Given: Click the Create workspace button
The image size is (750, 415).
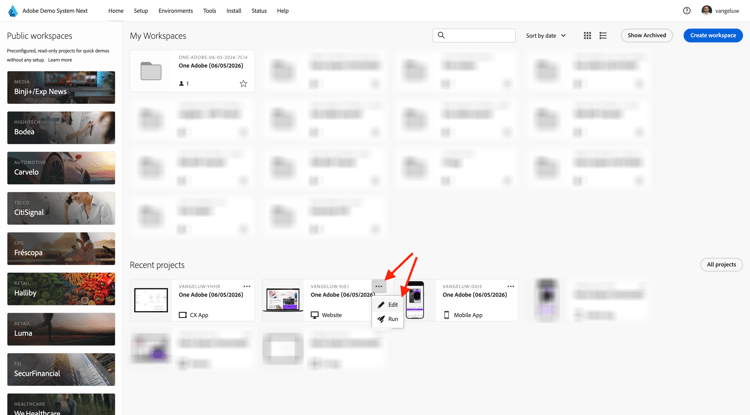Looking at the screenshot, I should [x=713, y=35].
